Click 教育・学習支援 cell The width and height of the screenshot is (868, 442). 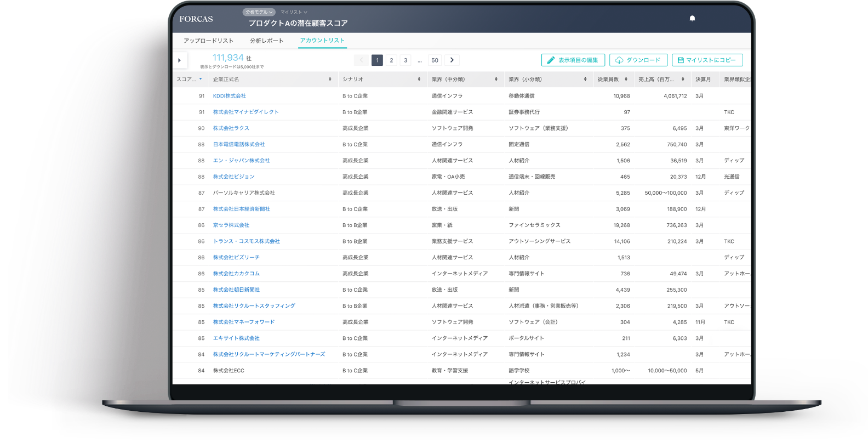pos(449,371)
